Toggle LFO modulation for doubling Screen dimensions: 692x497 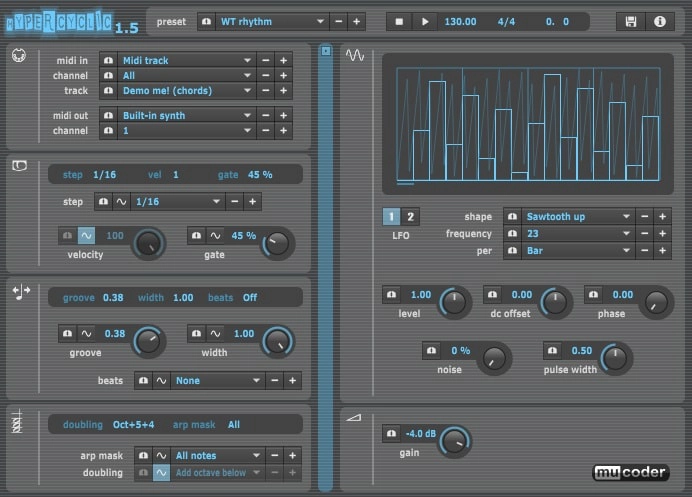162,473
